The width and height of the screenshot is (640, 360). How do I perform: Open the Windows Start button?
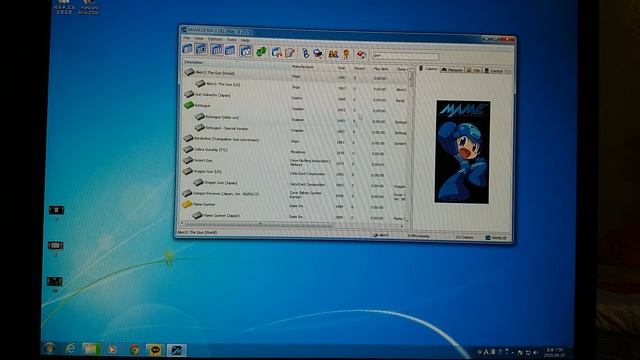click(x=50, y=348)
